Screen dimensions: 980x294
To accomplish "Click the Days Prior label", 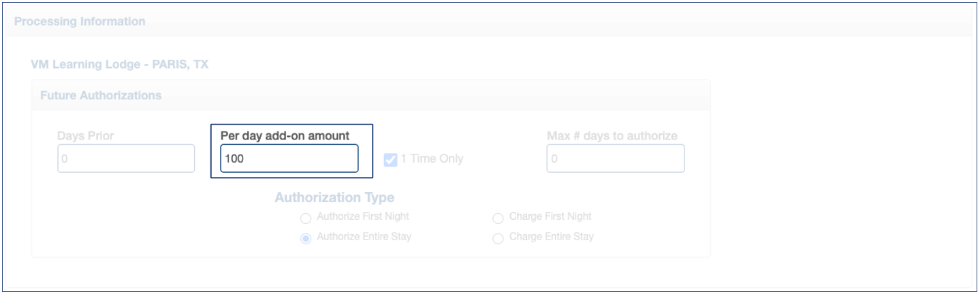I will pos(86,136).
